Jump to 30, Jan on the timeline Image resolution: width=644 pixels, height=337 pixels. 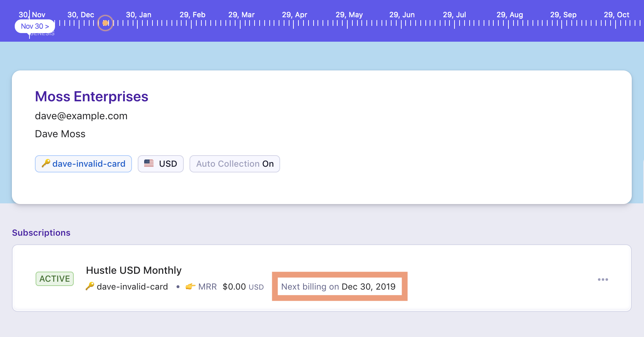click(x=138, y=15)
